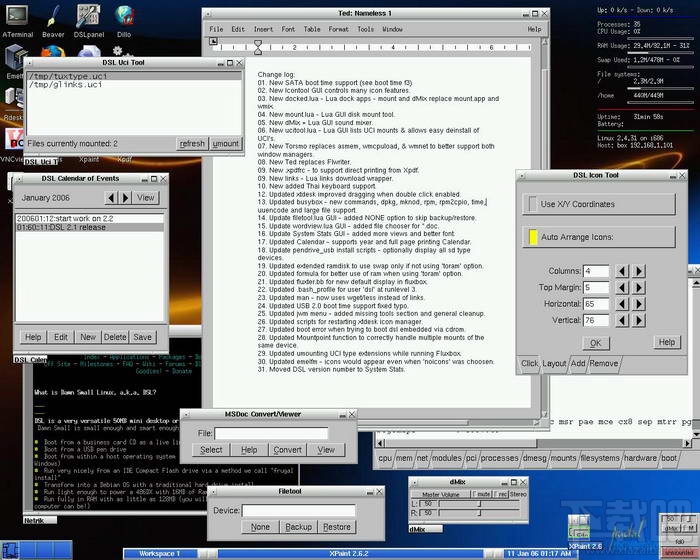Enable the Use X/Y Coordinates option
700x560 pixels.
(x=533, y=204)
